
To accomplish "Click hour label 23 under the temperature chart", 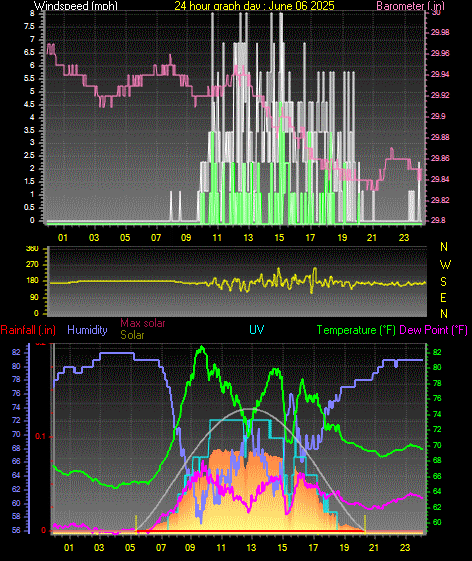I will tap(405, 547).
